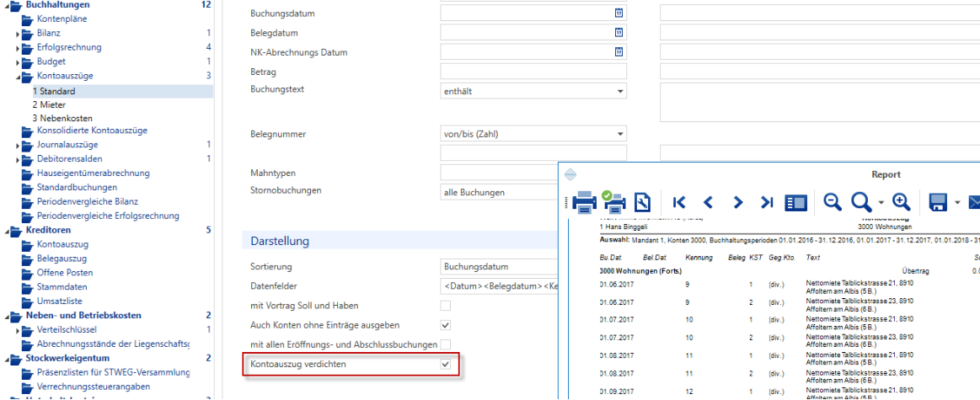The height and width of the screenshot is (400, 980).
Task: Expand the Journalauszüge tree node
Action: (19, 146)
